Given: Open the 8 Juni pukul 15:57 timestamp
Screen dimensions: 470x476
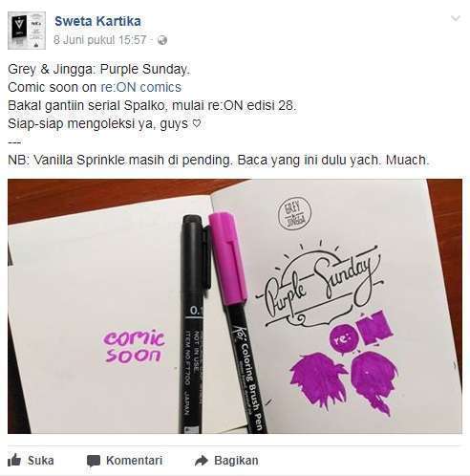Looking at the screenshot, I should click(99, 40).
